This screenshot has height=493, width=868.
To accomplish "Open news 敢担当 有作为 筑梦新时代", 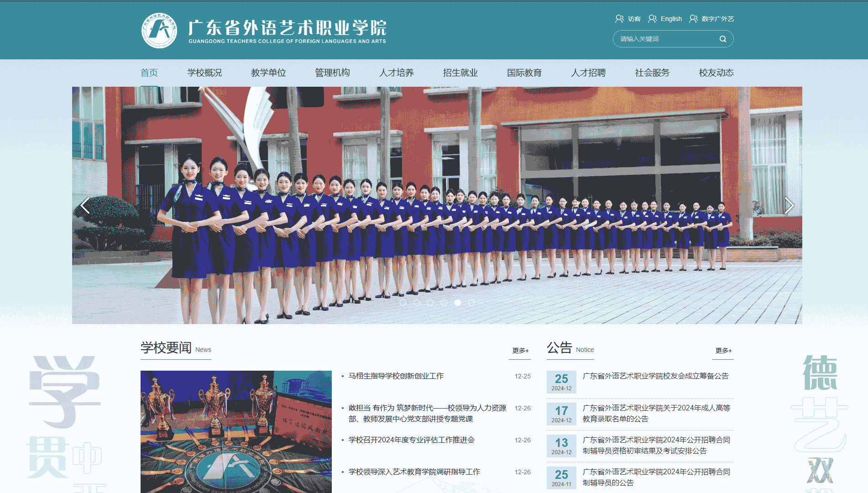I will 428,413.
